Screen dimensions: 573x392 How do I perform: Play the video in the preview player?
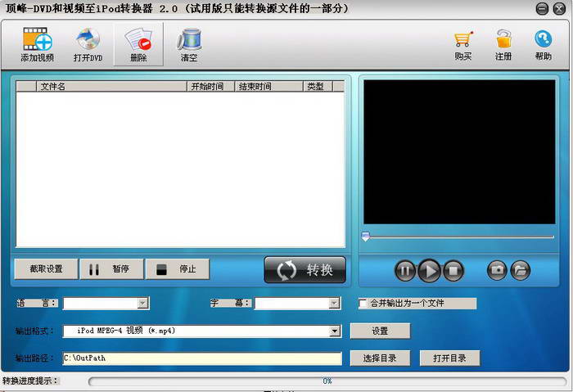(x=429, y=271)
